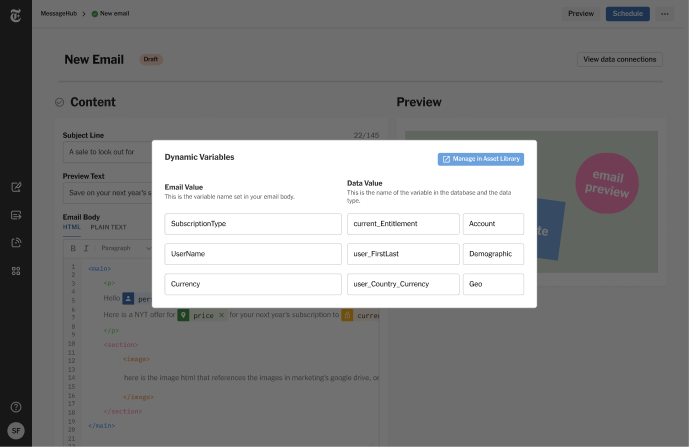689x447 pixels.
Task: Open MessageHub breadcrumb link
Action: pyautogui.click(x=58, y=14)
